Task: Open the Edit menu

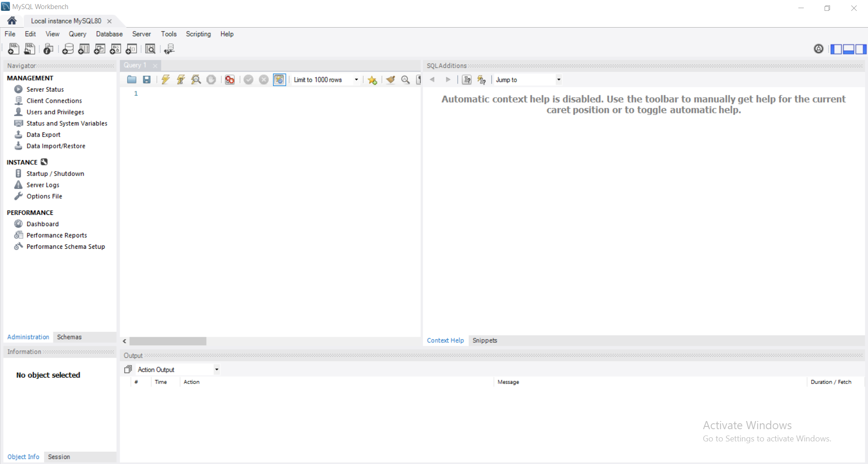Action: 30,34
